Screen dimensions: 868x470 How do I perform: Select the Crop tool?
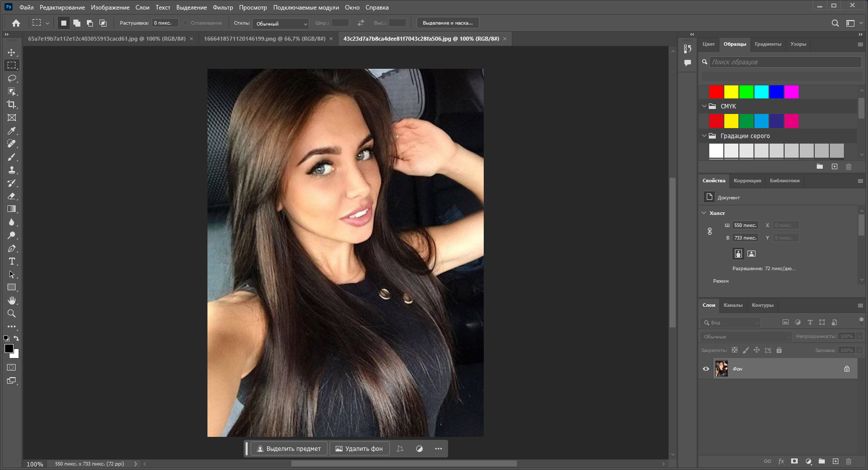click(x=12, y=104)
